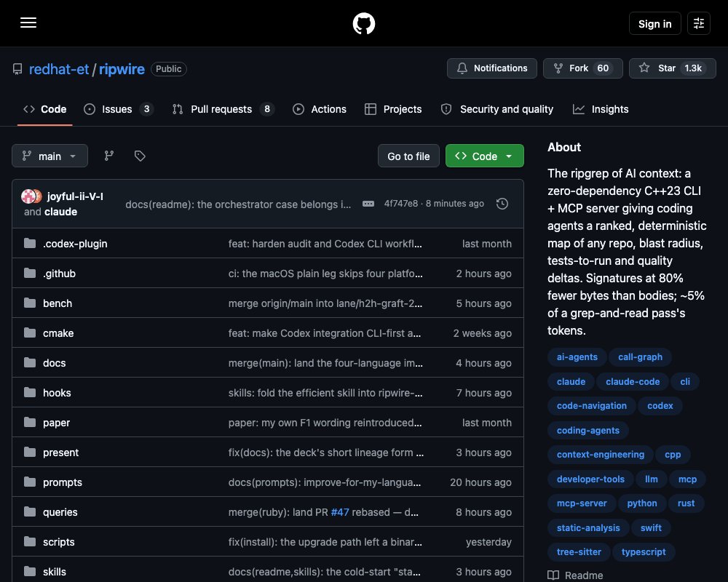Switch to the Code tab
The image size is (728, 582).
coord(45,109)
